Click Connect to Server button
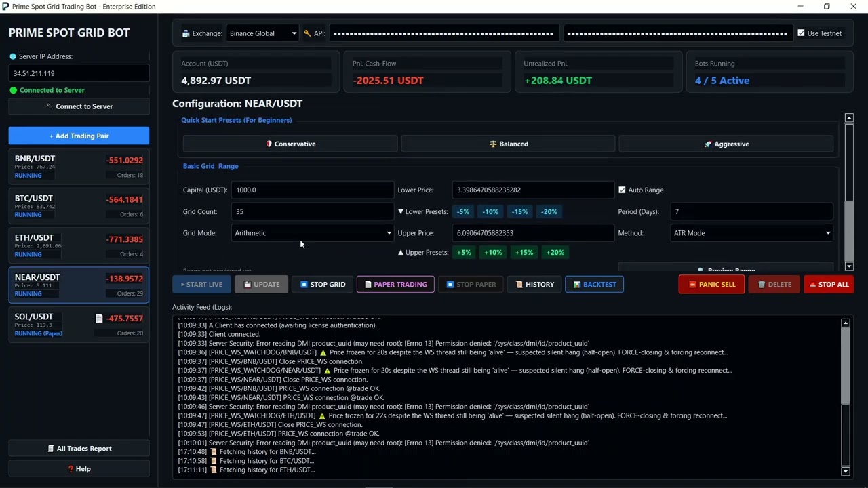The image size is (868, 488). [x=79, y=106]
